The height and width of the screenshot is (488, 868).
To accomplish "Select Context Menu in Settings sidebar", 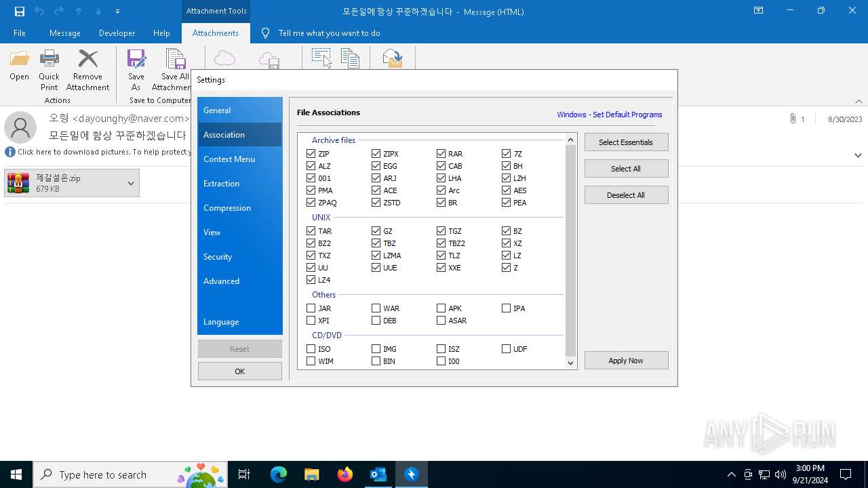I will click(x=240, y=159).
